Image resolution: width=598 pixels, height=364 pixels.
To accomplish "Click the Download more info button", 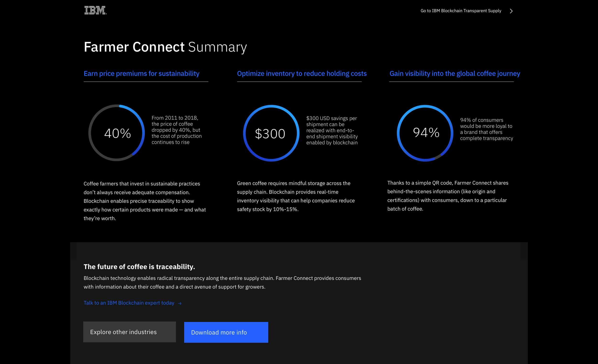I will (226, 332).
